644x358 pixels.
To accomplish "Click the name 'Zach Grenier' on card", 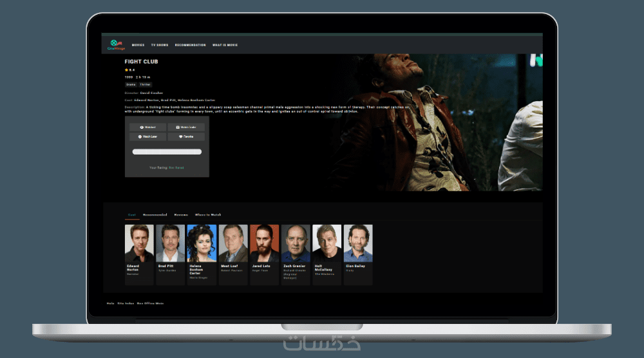I will (x=294, y=266).
